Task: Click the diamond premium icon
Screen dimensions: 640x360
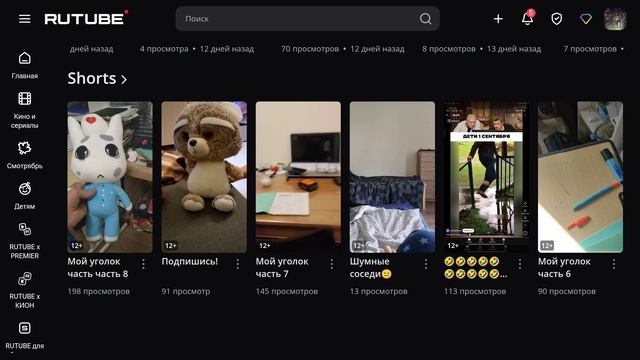Action: point(586,19)
